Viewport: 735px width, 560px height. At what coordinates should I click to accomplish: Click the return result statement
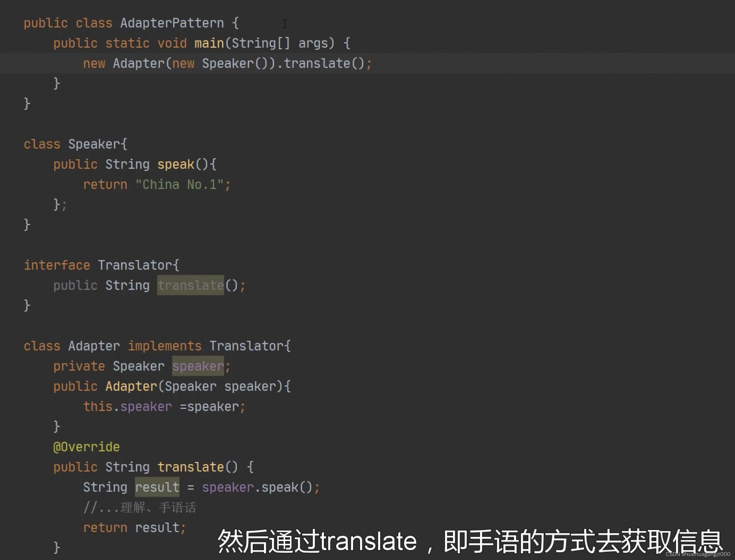(x=134, y=528)
